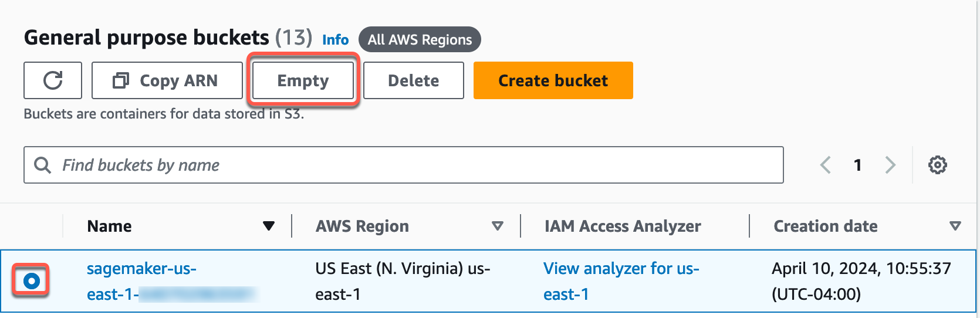Select the sagemaker-us-east-1 bucket radio button
The image size is (980, 318).
click(x=32, y=281)
